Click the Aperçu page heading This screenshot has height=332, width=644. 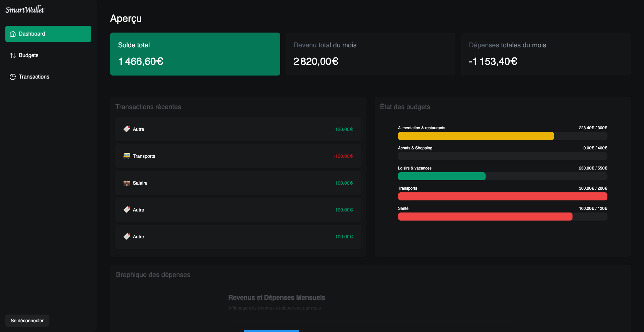[x=126, y=18]
